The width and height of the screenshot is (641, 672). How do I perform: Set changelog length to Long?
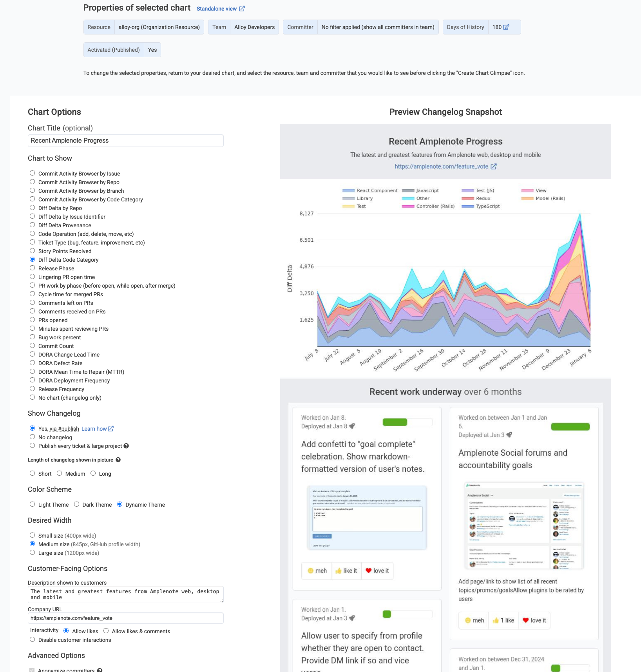click(x=93, y=473)
